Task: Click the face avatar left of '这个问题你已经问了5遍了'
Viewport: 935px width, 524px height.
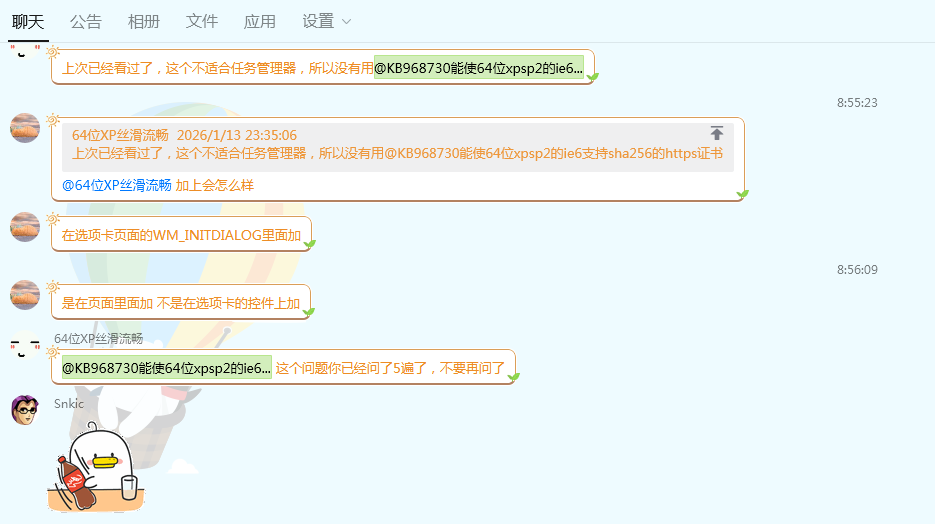Action: point(25,348)
